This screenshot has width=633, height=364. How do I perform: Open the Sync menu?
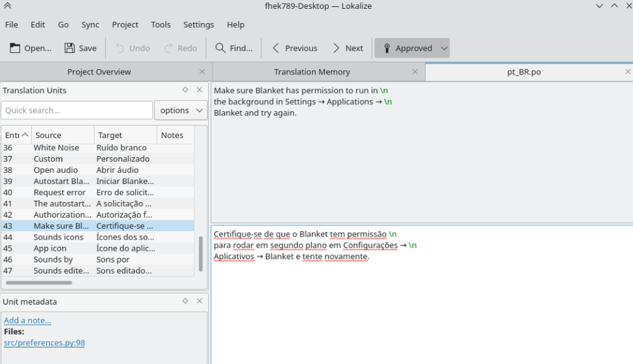(x=90, y=25)
